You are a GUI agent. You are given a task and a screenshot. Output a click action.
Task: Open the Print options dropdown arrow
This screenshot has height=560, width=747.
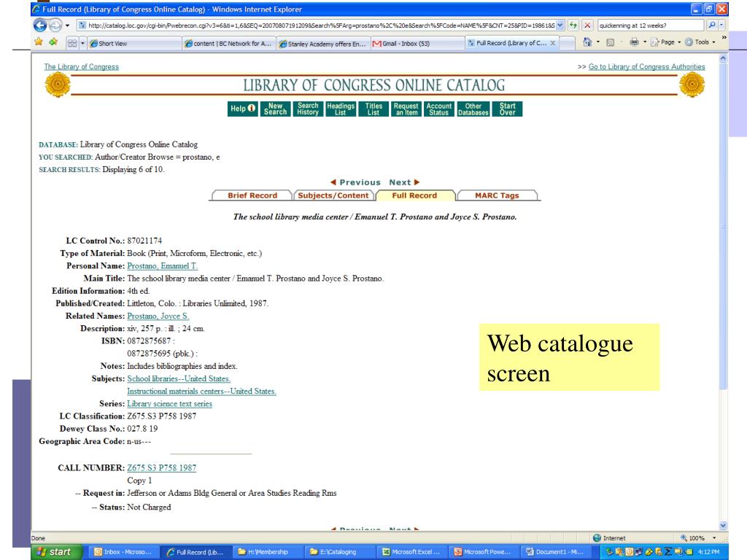[645, 42]
